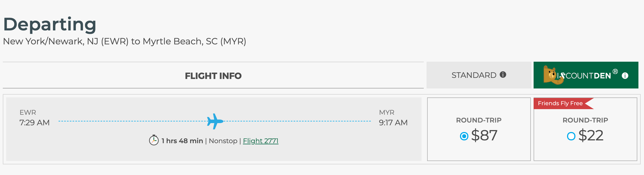Image resolution: width=644 pixels, height=175 pixels.
Task: Select the $22 Discount Den fare
Action: point(571,136)
